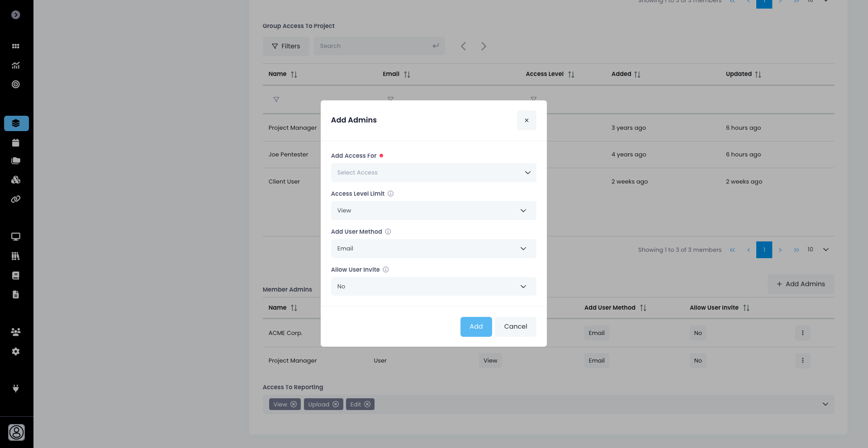Click info icon beside Access Level Limit

click(x=391, y=194)
